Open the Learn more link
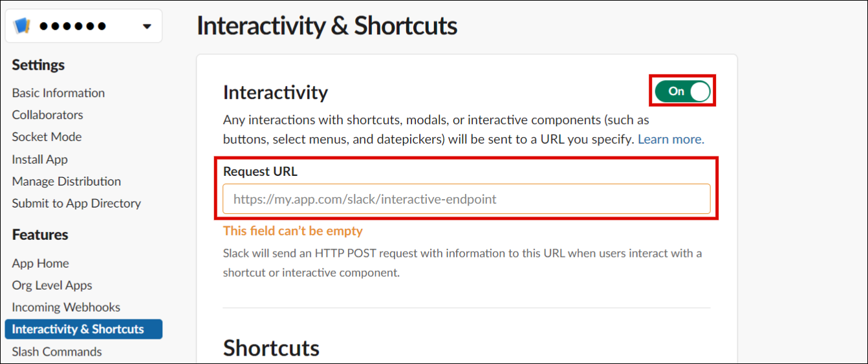Viewport: 868px width, 364px height. click(671, 139)
